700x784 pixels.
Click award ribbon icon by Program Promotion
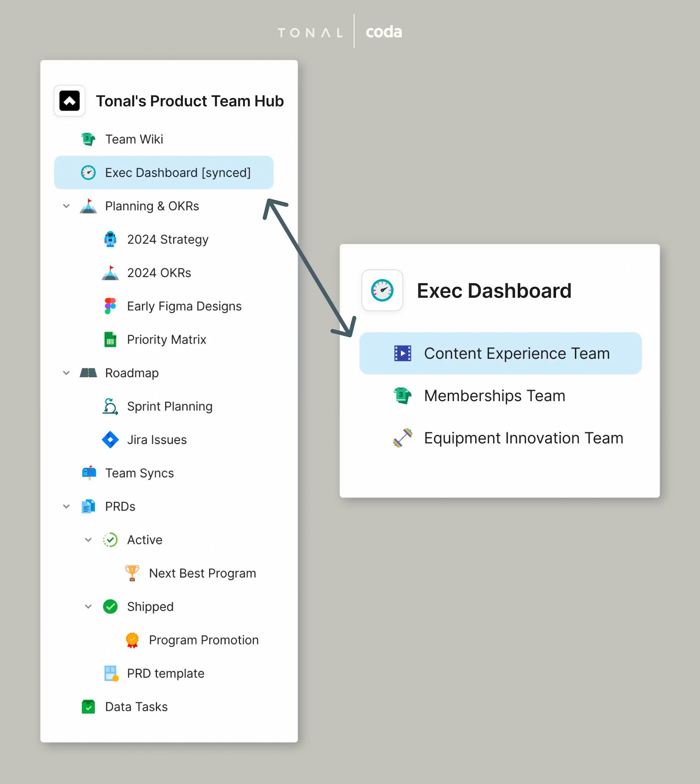click(x=132, y=640)
